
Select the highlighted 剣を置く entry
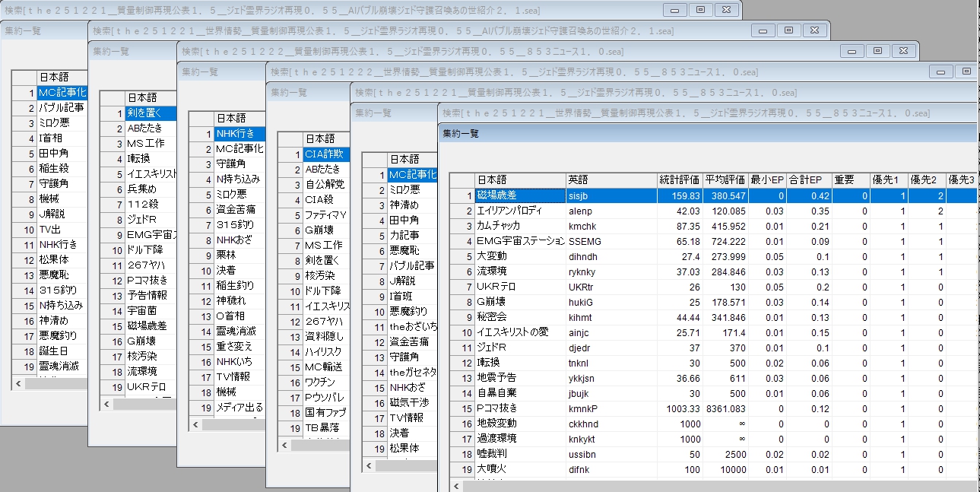(x=151, y=113)
